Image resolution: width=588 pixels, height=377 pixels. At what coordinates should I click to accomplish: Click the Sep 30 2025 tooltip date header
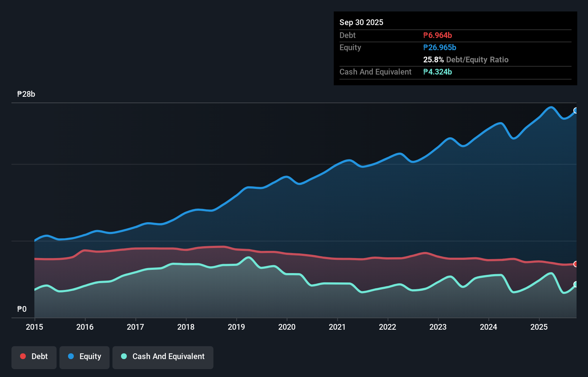(361, 23)
